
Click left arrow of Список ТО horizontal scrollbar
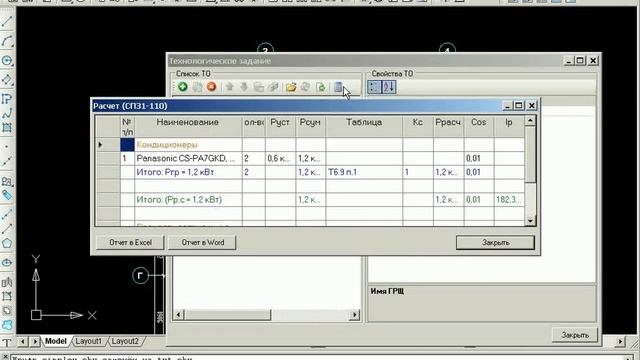coord(178,315)
